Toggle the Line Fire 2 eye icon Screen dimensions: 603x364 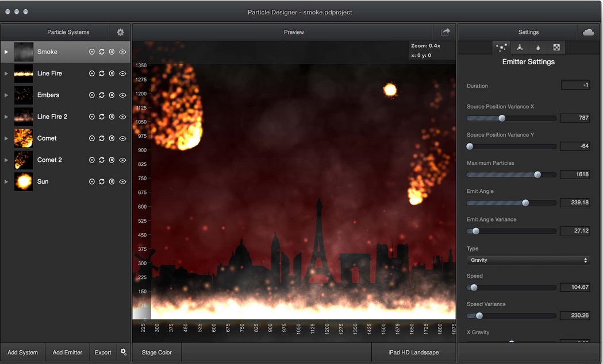[122, 117]
